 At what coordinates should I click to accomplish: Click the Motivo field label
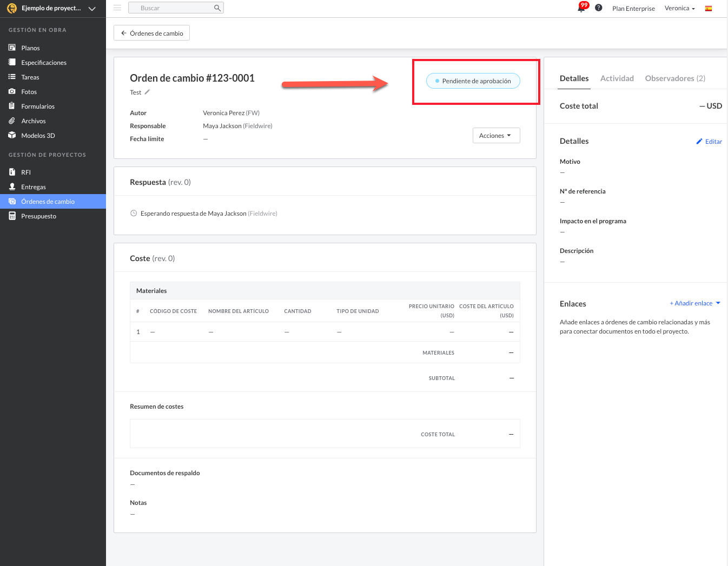[x=570, y=162]
